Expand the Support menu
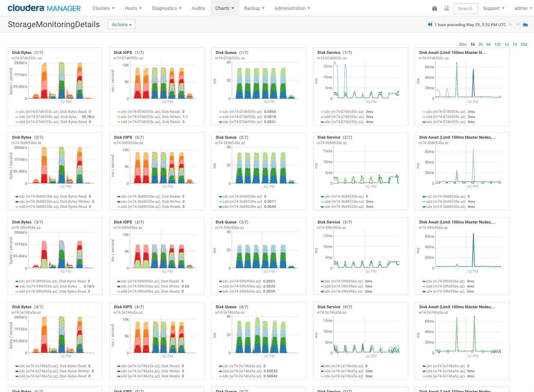This screenshot has width=534, height=392. [493, 8]
